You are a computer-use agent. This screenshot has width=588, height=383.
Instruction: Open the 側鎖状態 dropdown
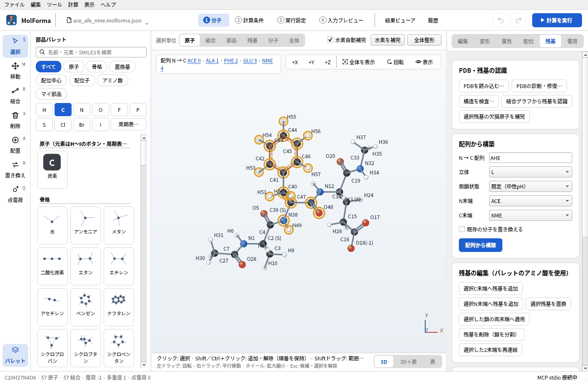coord(530,186)
